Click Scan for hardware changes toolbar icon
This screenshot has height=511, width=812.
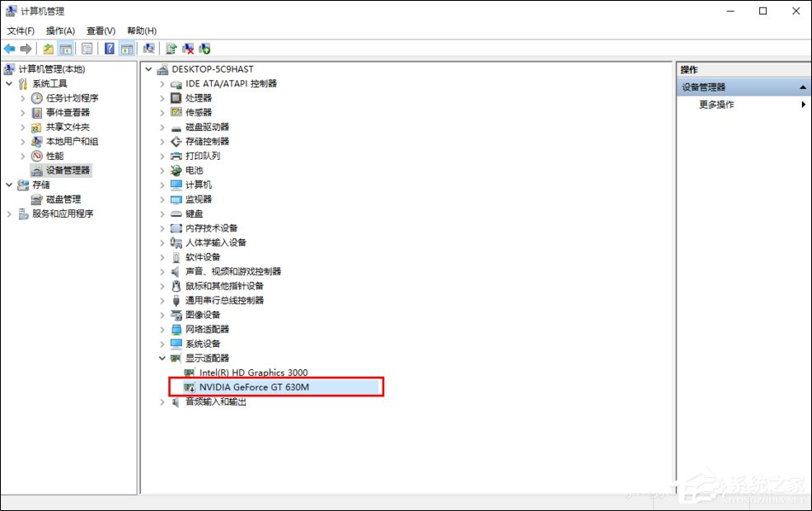click(149, 49)
